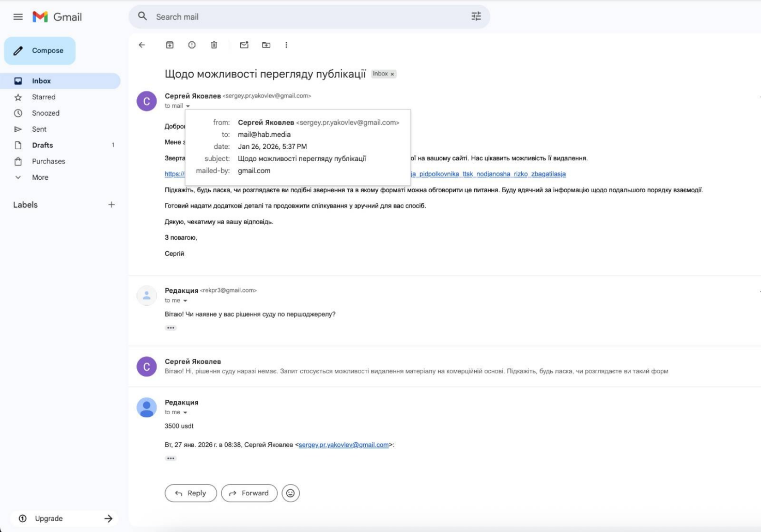Open search filter options icon
The width and height of the screenshot is (761, 532).
pos(476,17)
